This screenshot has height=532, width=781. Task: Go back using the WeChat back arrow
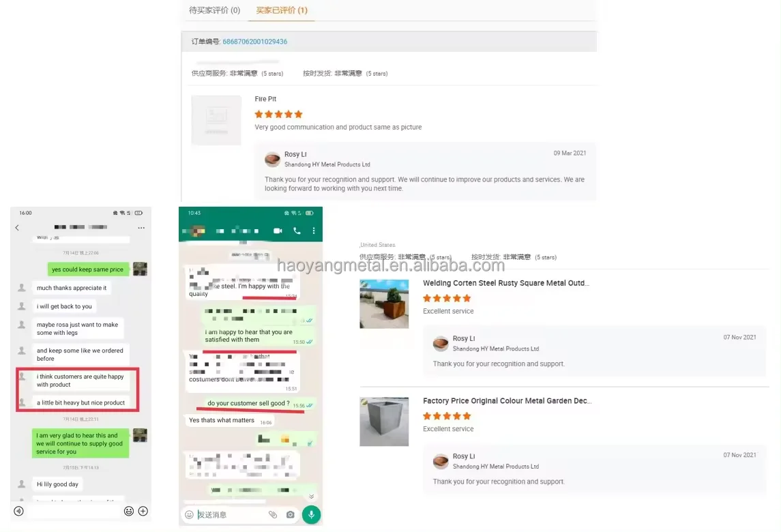tap(17, 228)
